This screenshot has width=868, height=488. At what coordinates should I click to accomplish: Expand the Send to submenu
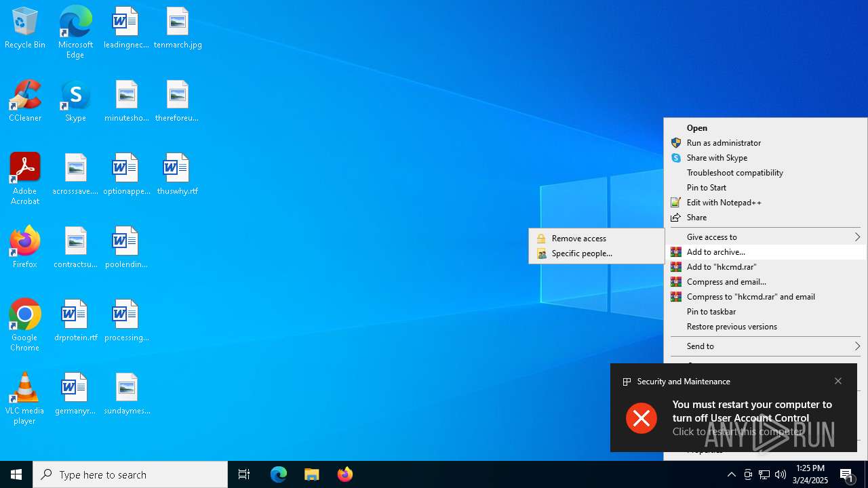pos(765,346)
